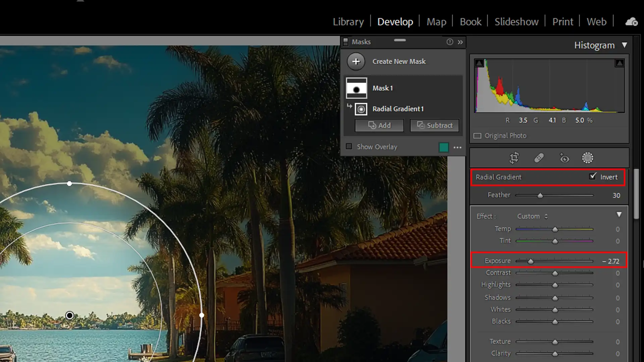Select the Healing tool bandage icon
This screenshot has width=644, height=362.
(539, 158)
